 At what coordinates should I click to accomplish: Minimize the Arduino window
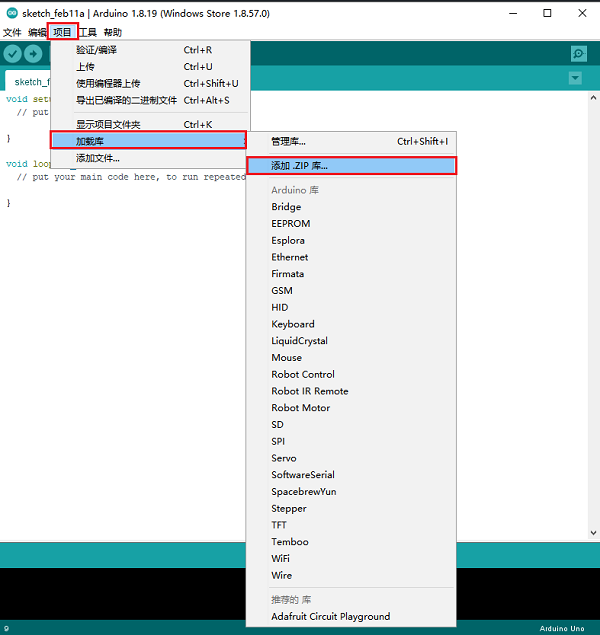tap(513, 13)
